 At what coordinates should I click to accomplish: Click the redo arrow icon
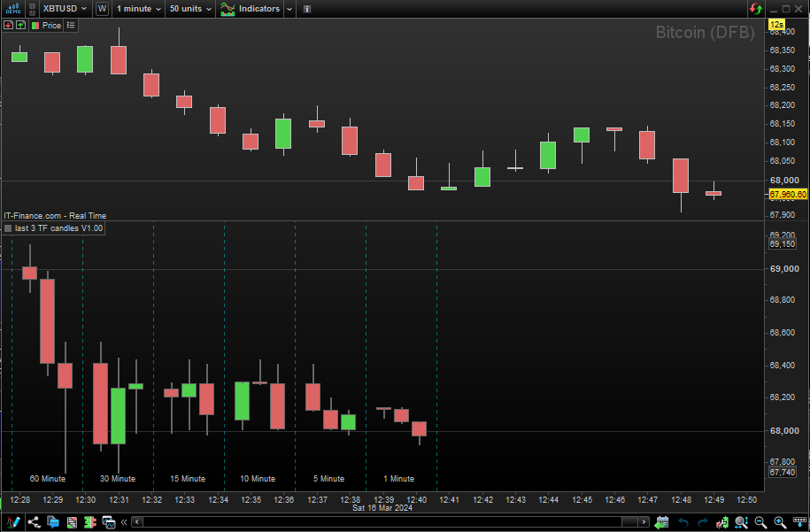703,522
